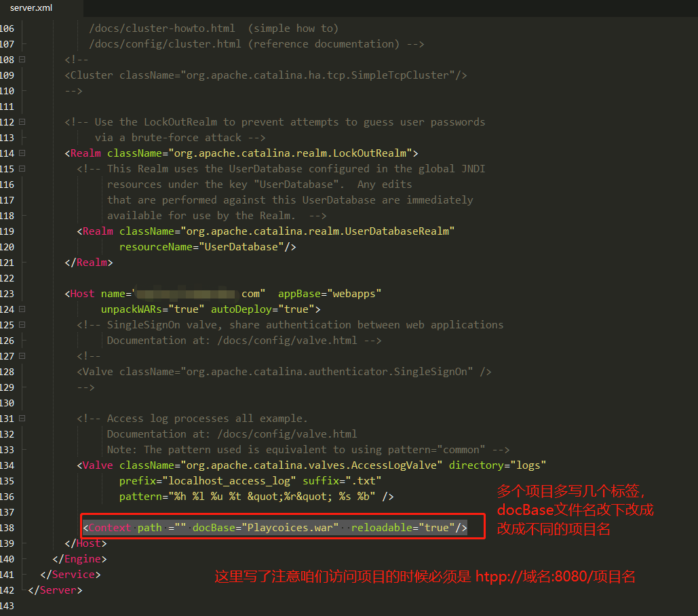Click line number 123 in the gutter
This screenshot has width=698, height=616.
7,294
